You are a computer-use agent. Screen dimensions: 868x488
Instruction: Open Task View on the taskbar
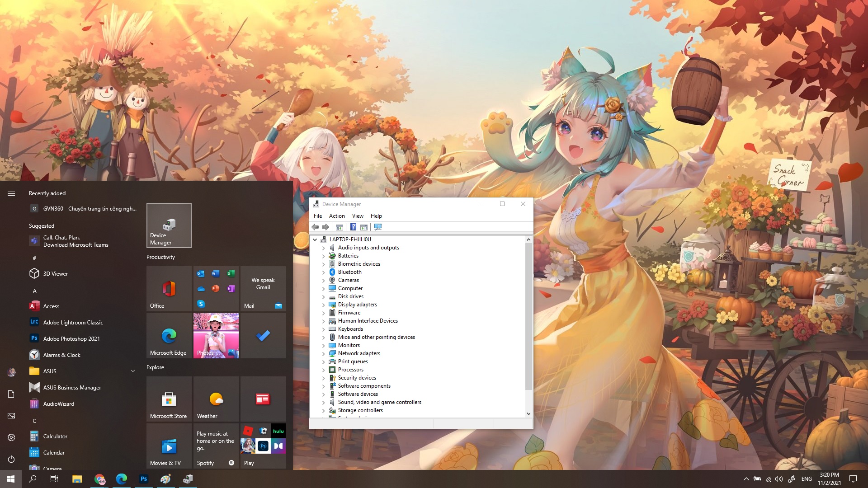[x=54, y=479]
